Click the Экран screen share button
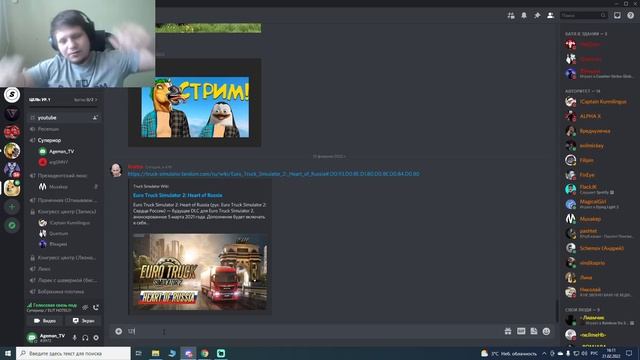The width and height of the screenshot is (640, 360). (x=83, y=321)
